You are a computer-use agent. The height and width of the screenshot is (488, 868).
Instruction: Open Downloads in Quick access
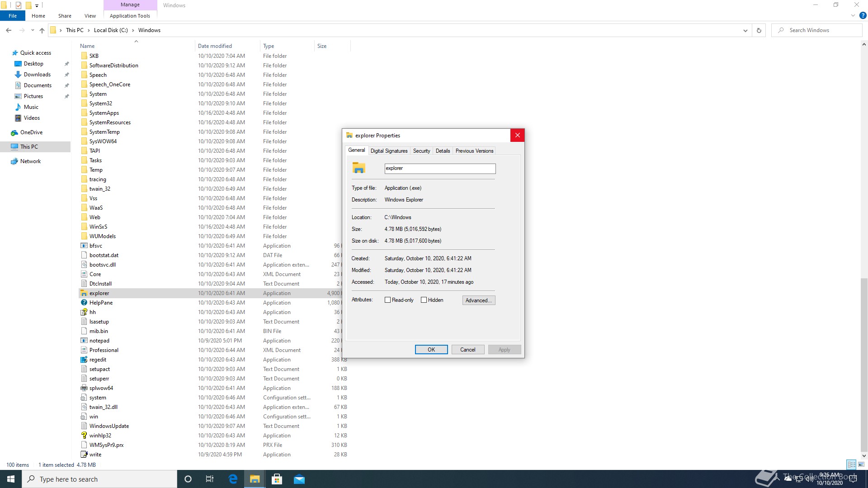(x=37, y=75)
